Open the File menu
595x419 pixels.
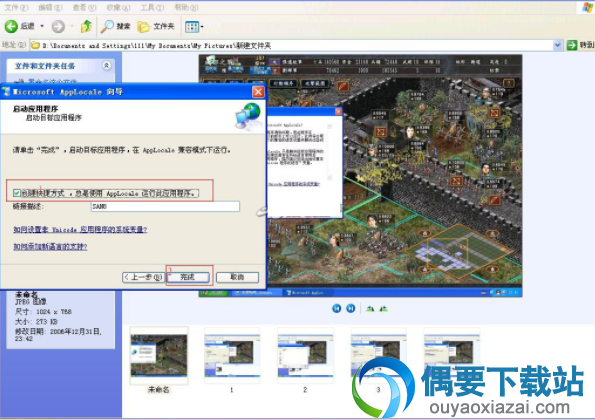(x=16, y=7)
